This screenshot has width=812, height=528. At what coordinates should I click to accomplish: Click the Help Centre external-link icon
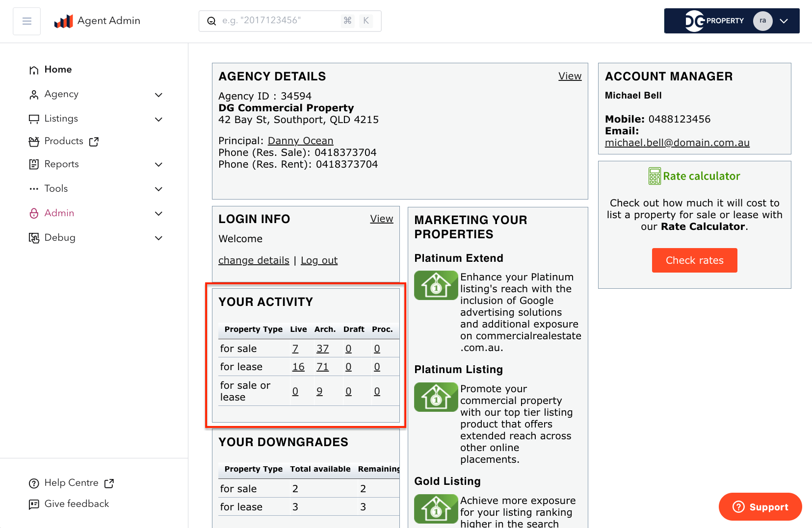pos(109,483)
